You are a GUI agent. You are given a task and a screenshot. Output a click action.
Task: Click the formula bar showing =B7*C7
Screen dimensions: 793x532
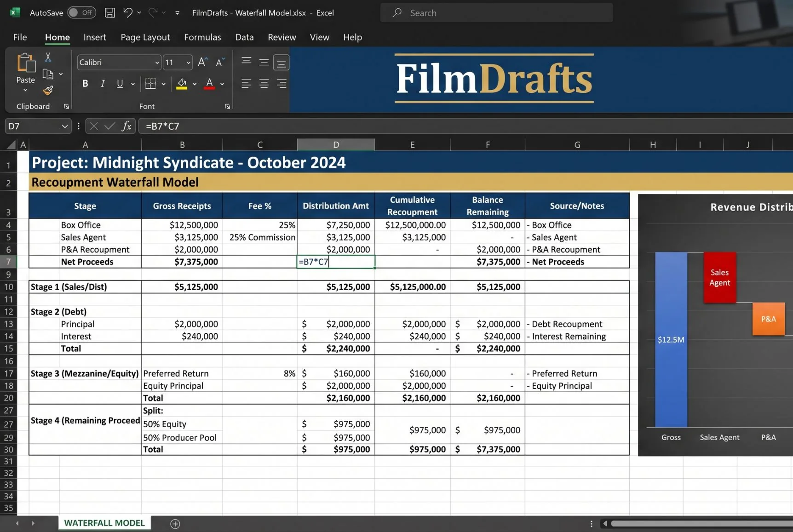465,126
